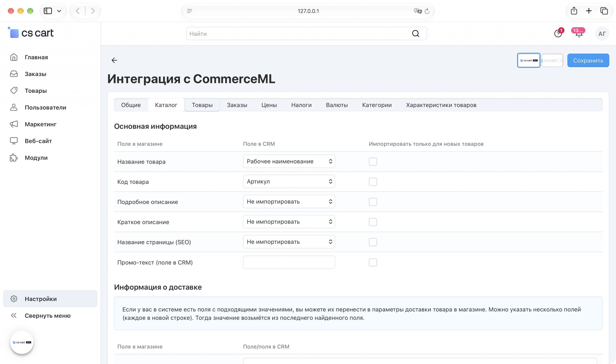Click the Маркетинг megaphone icon

[14, 124]
